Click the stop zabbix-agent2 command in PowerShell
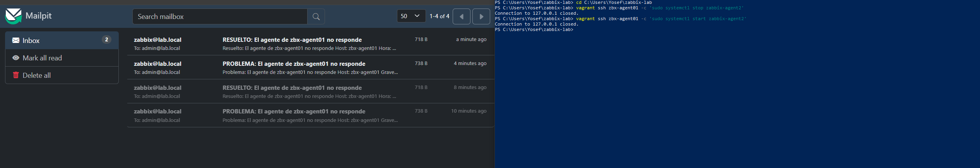The width and height of the screenshot is (980, 168). 660,8
